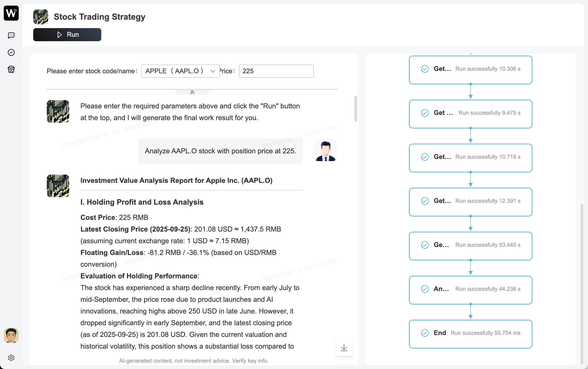Select the An… node run 44.236 s

pos(470,290)
